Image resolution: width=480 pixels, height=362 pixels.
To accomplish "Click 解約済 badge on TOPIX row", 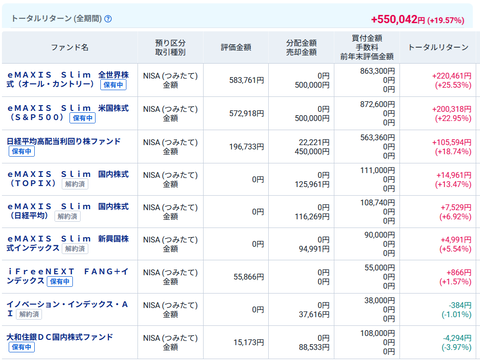I will point(75,184).
